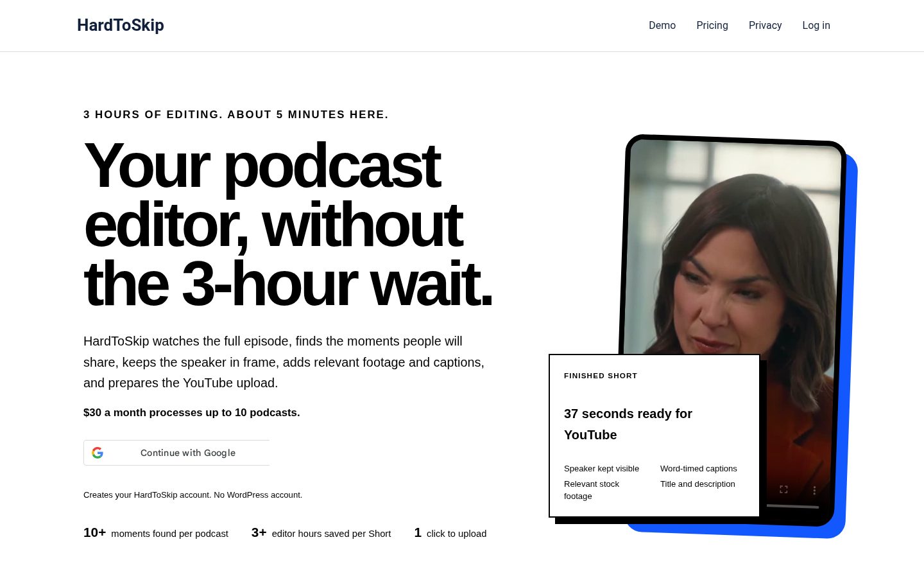Click the 'HardToSkip watches the full episode' paragraph
The width and height of the screenshot is (924, 578).
pyautogui.click(x=284, y=362)
